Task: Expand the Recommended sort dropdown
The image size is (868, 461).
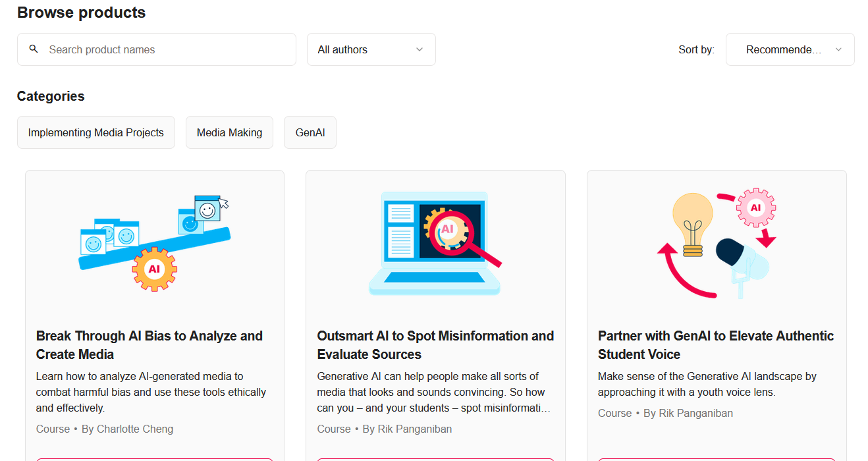Action: click(x=790, y=49)
